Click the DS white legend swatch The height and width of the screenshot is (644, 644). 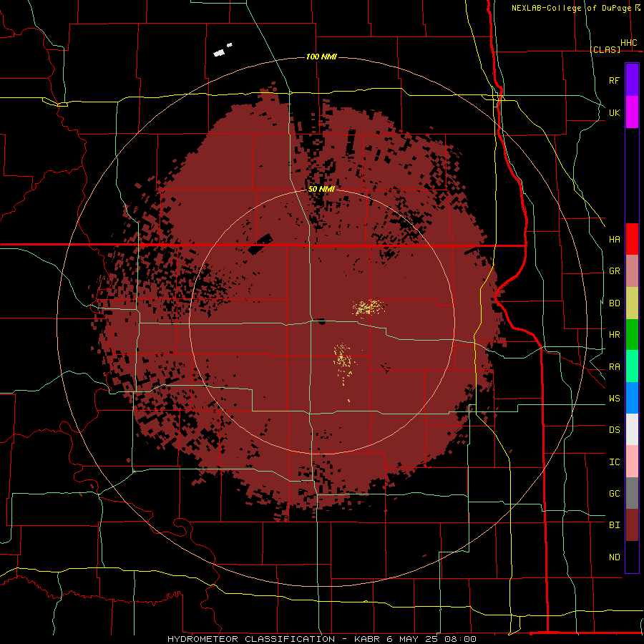632,429
